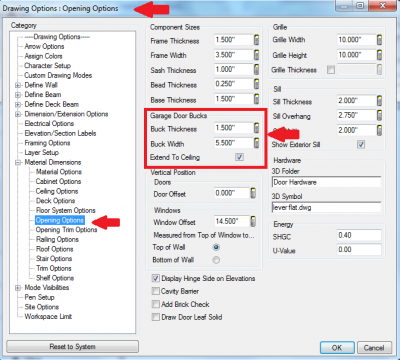The width and height of the screenshot is (400, 360).
Task: Open ruler picker beside Base Thickness
Action: (x=256, y=99)
